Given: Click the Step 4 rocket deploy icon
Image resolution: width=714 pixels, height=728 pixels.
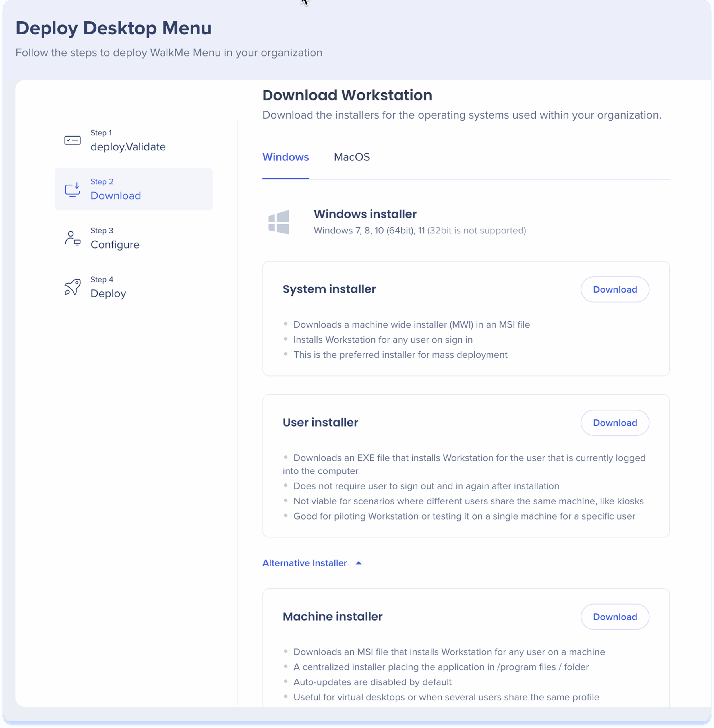Looking at the screenshot, I should coord(73,287).
